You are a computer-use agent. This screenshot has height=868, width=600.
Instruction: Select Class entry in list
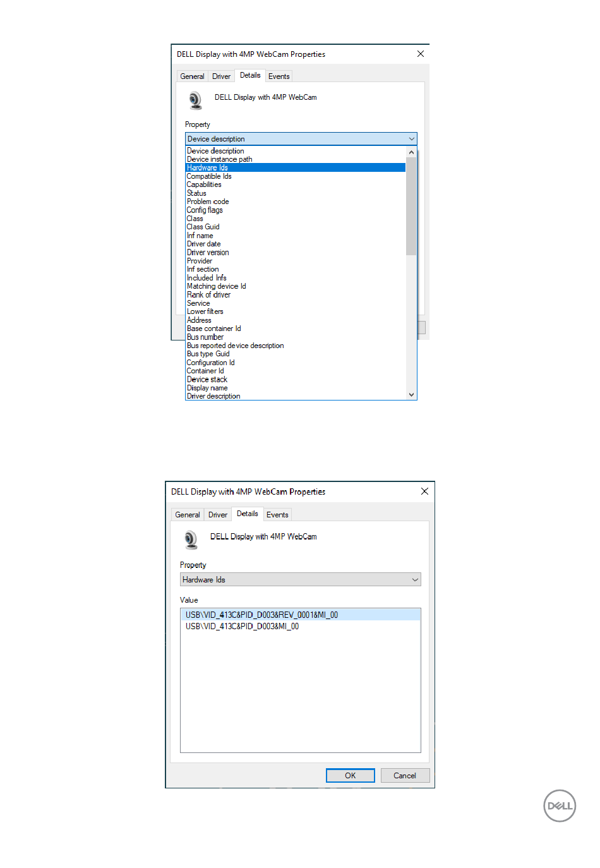point(296,219)
